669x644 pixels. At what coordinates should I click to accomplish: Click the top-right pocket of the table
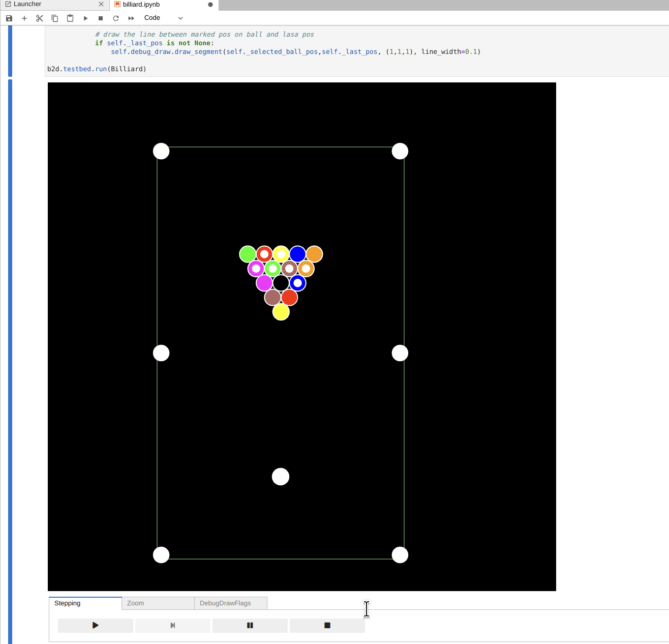[x=400, y=151]
